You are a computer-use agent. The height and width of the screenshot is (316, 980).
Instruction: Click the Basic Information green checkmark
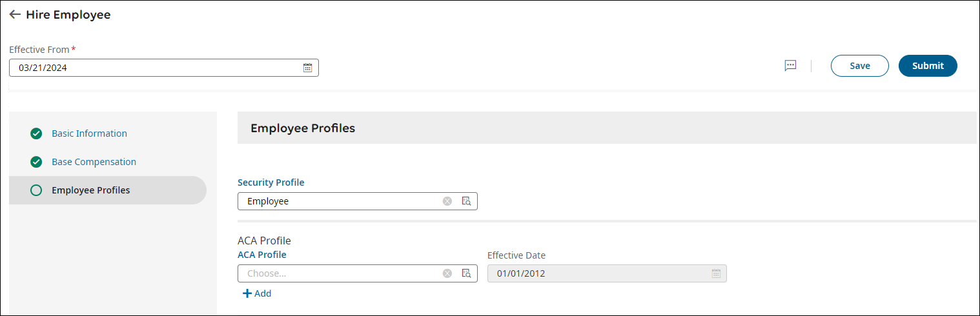tap(36, 134)
